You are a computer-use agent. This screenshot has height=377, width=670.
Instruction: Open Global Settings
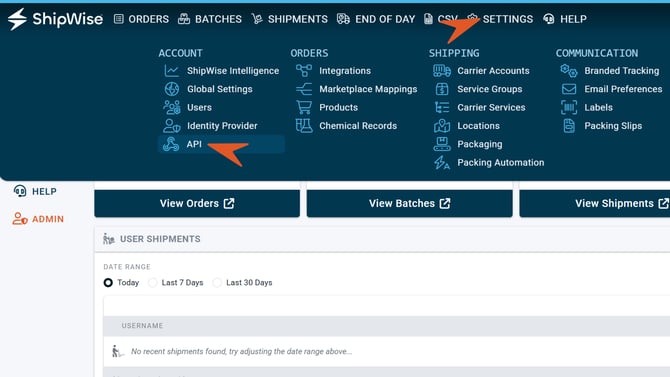(220, 89)
